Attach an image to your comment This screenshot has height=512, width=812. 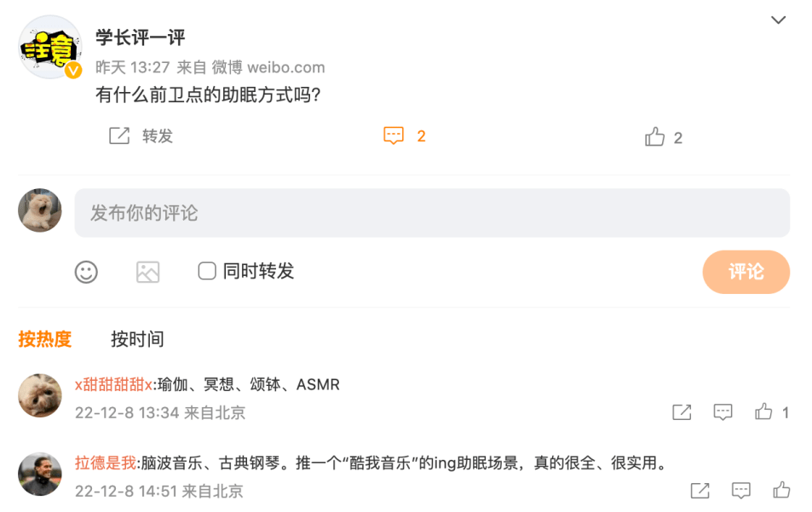tap(148, 272)
